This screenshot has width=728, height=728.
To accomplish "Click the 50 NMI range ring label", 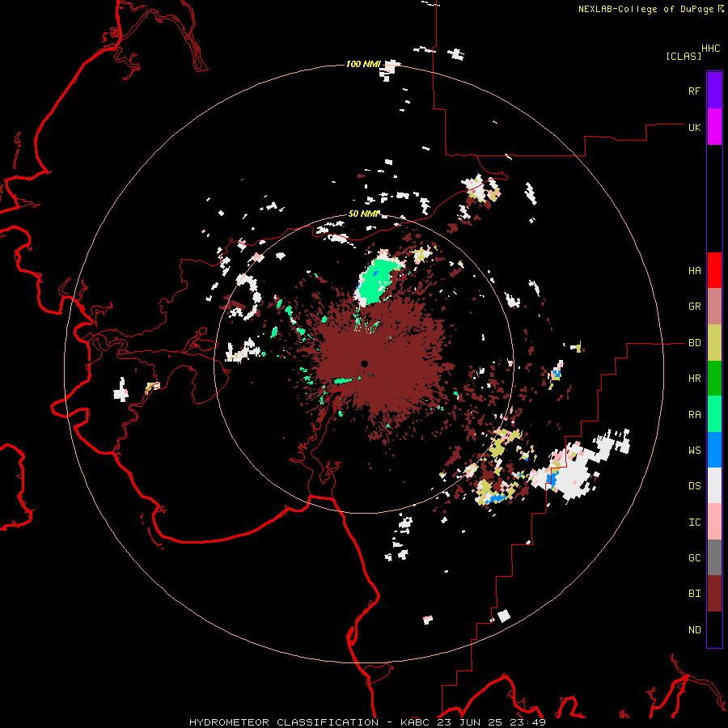I will click(x=363, y=214).
